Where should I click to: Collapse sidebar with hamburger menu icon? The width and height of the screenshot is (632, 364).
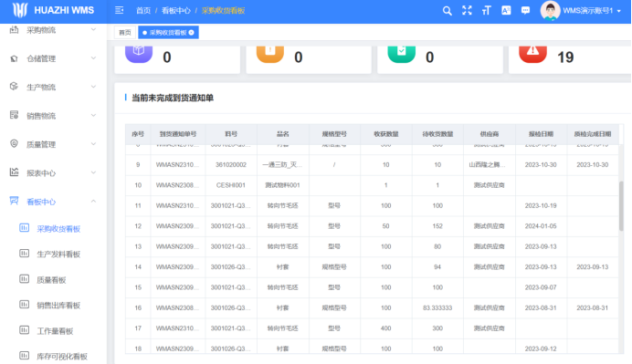[119, 10]
